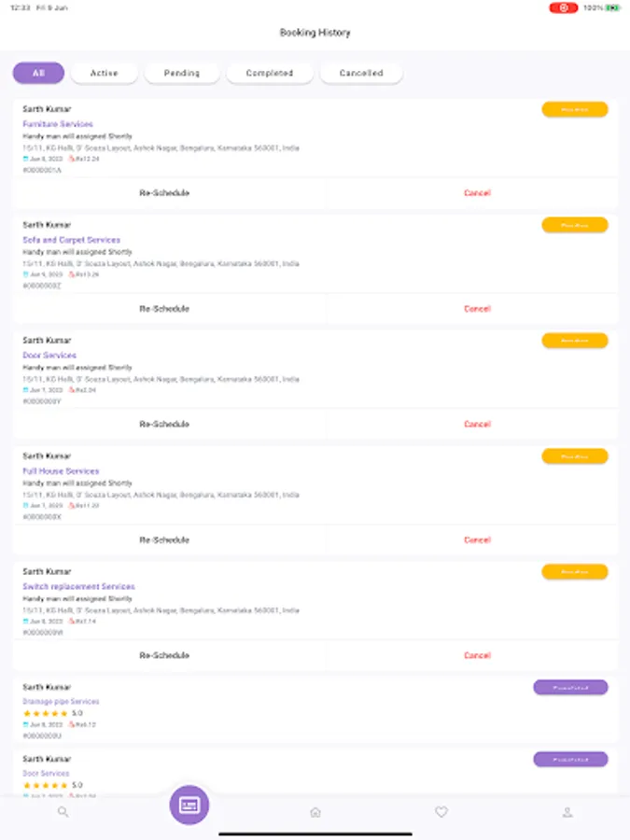Tap the star rating on Drainage pipe booking
The image size is (630, 840).
(x=46, y=713)
